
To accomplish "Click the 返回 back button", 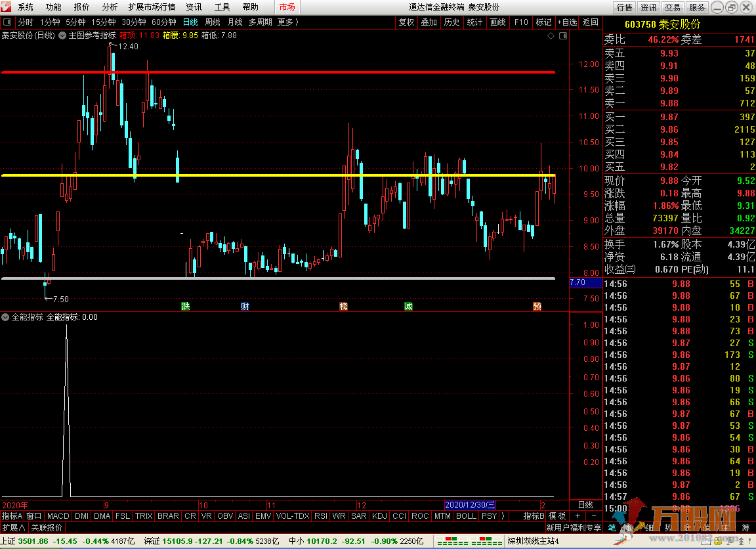I will (590, 22).
